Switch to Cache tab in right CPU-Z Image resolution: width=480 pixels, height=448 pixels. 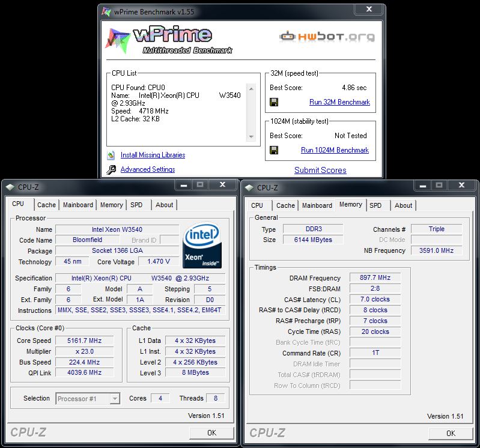(x=285, y=205)
